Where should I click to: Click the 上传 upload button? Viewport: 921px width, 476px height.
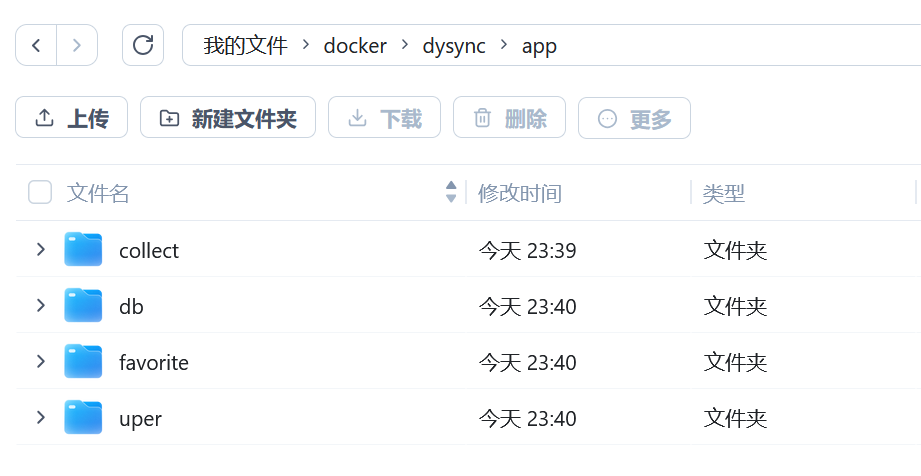coord(72,118)
